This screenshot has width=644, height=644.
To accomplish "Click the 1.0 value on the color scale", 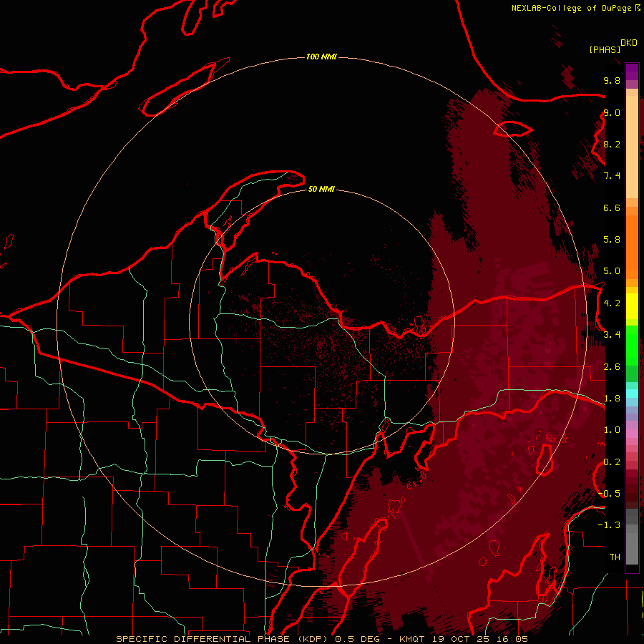I will point(612,430).
